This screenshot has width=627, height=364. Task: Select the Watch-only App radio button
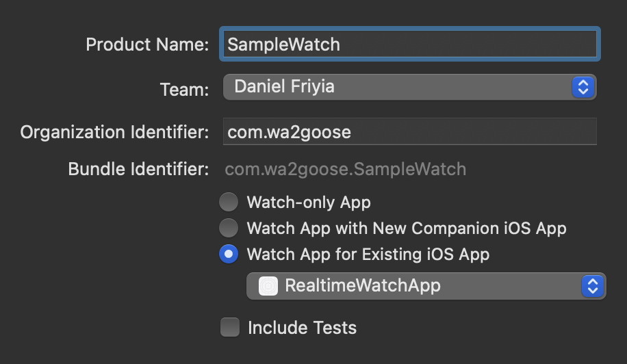[x=229, y=202]
